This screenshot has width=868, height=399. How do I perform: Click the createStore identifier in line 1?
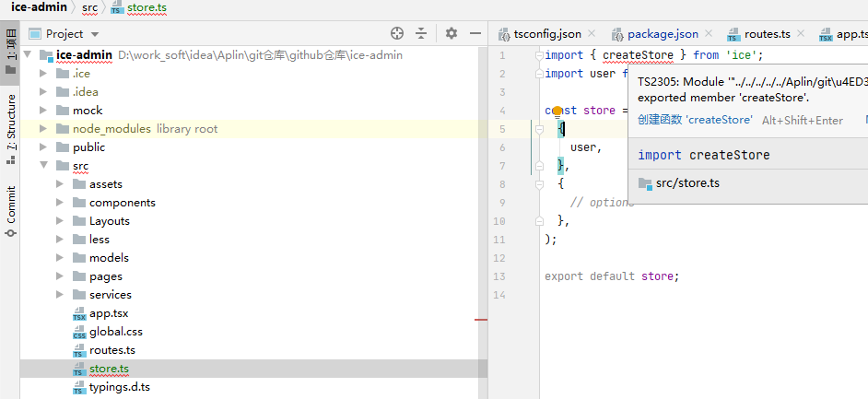(638, 55)
